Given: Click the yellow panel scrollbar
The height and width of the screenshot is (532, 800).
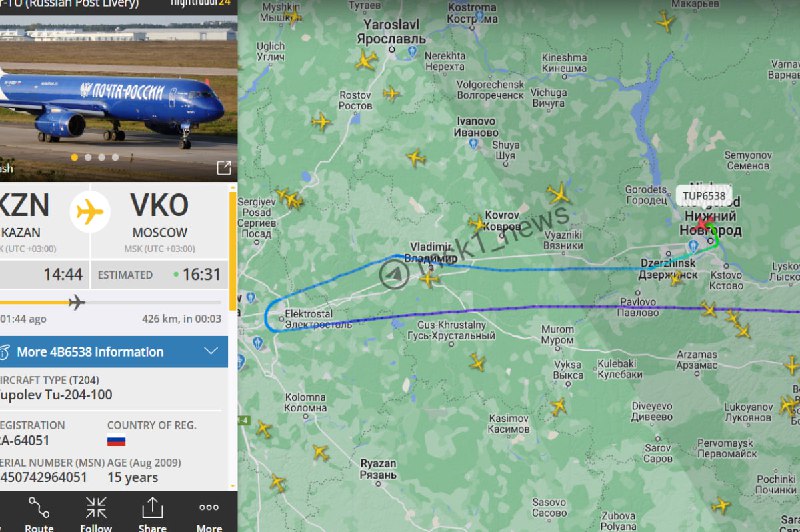Looking at the screenshot, I should tap(233, 251).
